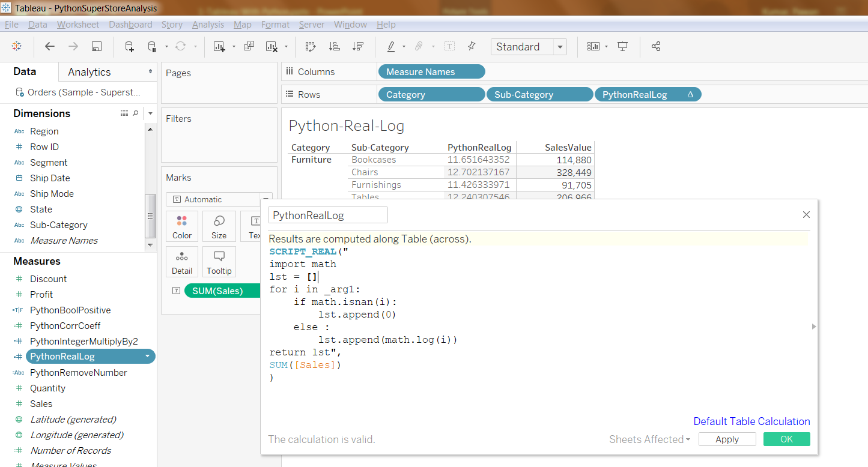Open the PythonRealLog measure dropdown arrow
Image resolution: width=868 pixels, height=467 pixels.
(148, 357)
